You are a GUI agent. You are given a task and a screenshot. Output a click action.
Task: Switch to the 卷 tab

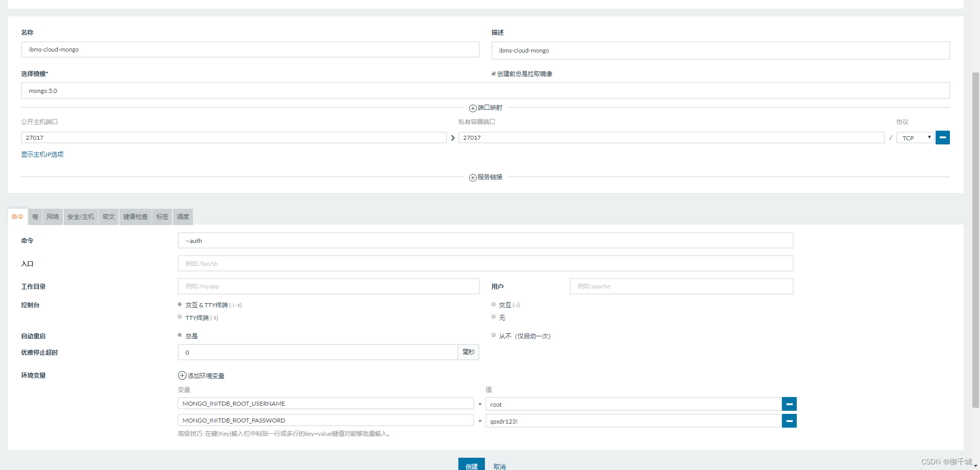35,217
